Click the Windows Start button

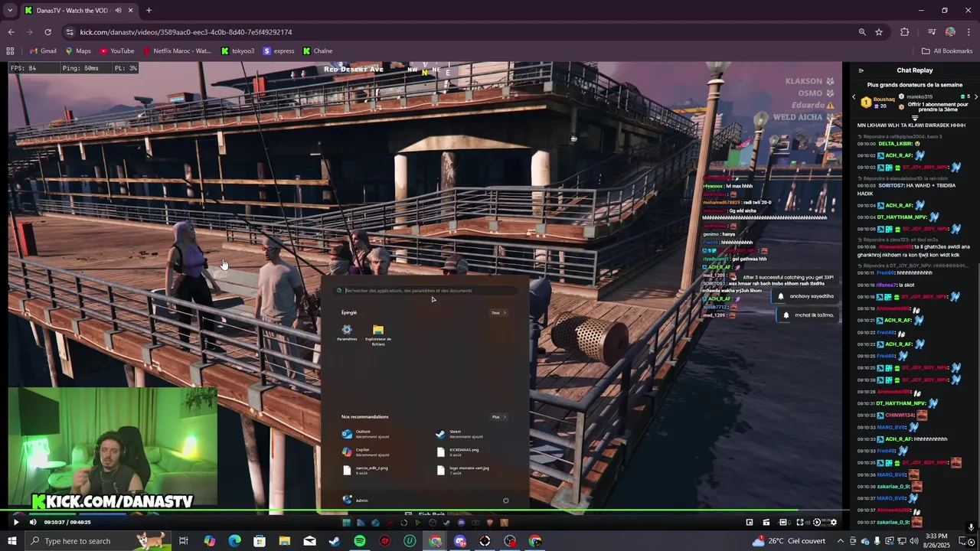13,541
